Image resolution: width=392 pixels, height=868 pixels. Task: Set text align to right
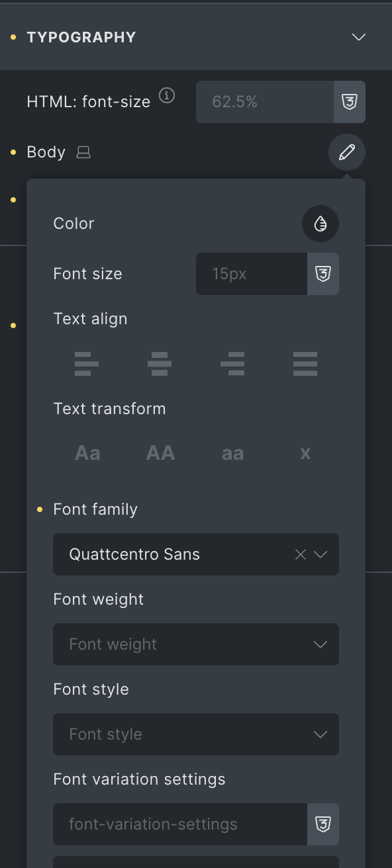point(232,364)
